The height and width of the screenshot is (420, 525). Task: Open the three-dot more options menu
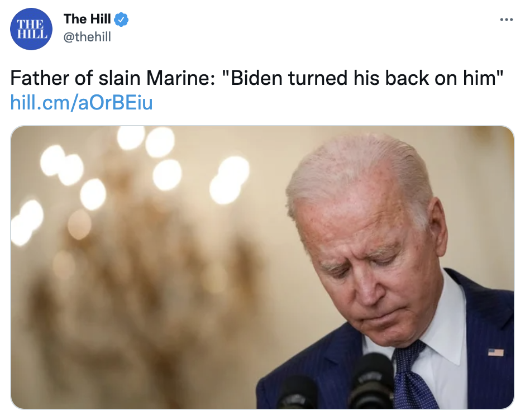click(x=506, y=20)
